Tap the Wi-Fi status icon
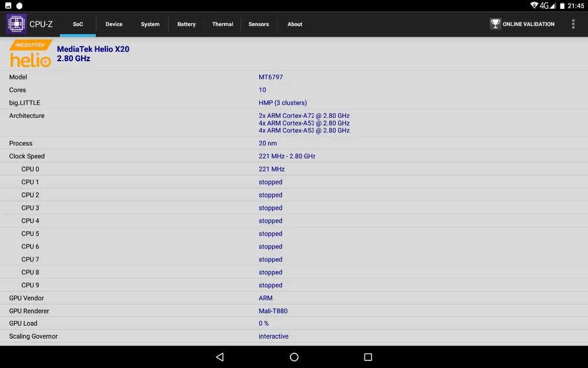 click(x=534, y=5)
